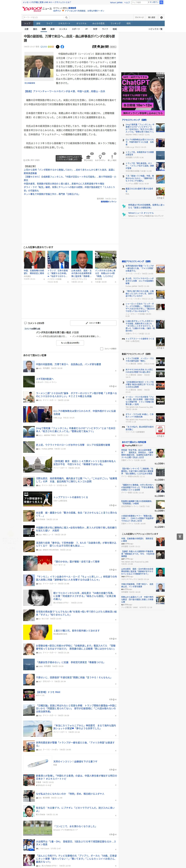Click the scroll-to-top arrow button
Screen dimensions: 186x868
pos(180,536)
